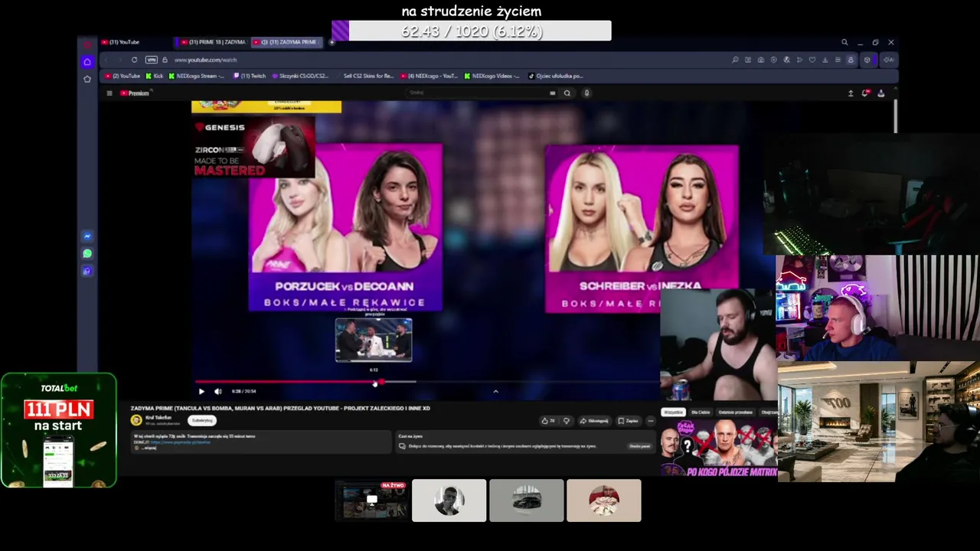The image size is (980, 551).
Task: Open the Sell CS2 Skins bookmark
Action: [x=368, y=76]
